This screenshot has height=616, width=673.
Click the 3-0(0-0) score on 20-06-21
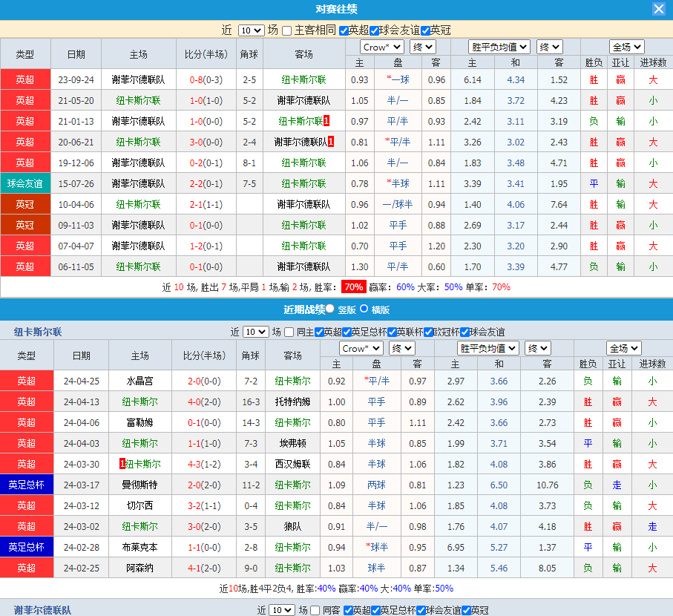click(x=206, y=142)
